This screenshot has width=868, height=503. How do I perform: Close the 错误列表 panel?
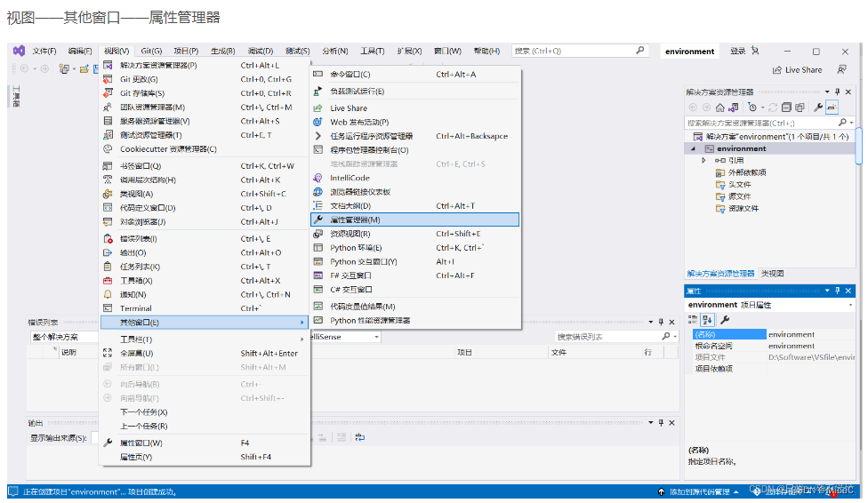click(x=671, y=322)
